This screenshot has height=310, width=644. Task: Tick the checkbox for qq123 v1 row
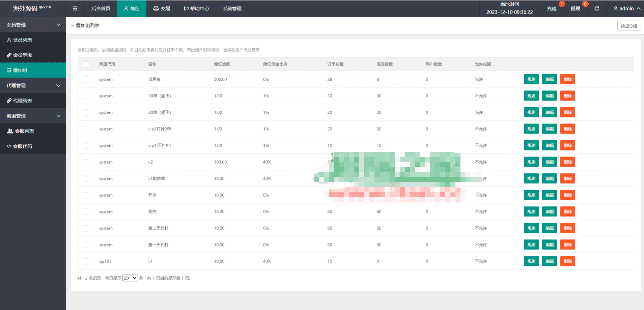(x=86, y=261)
